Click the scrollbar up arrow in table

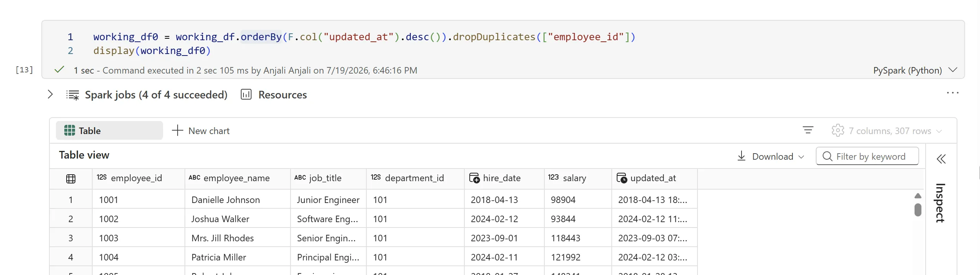tap(918, 196)
